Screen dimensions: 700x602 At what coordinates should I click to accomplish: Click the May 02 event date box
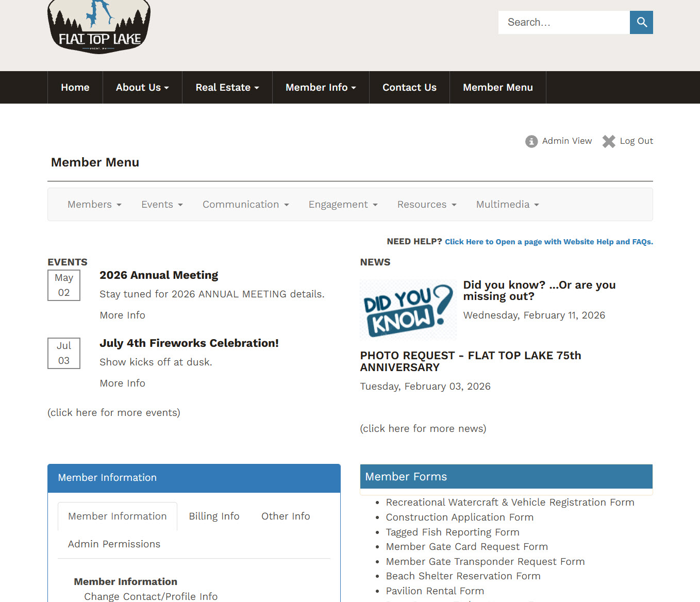pos(64,285)
